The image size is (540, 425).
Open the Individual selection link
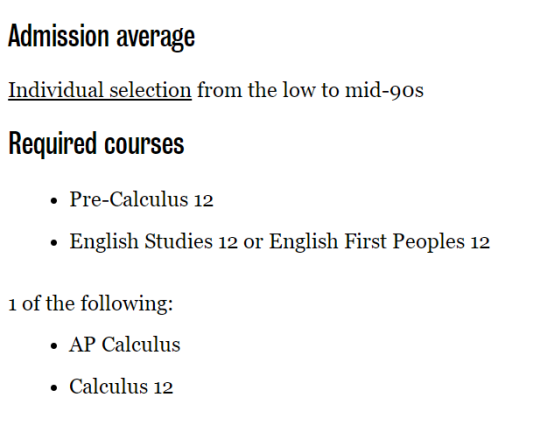(x=100, y=90)
